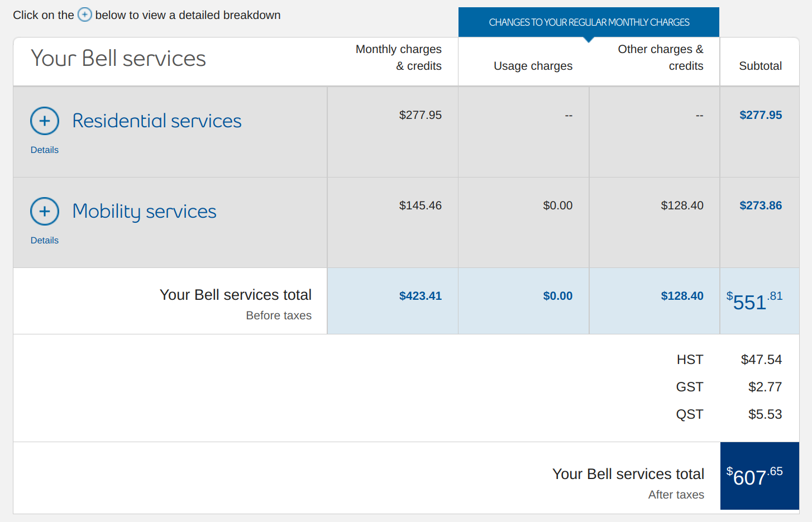Select Residential subtotal $277.95 in blue

click(x=761, y=115)
